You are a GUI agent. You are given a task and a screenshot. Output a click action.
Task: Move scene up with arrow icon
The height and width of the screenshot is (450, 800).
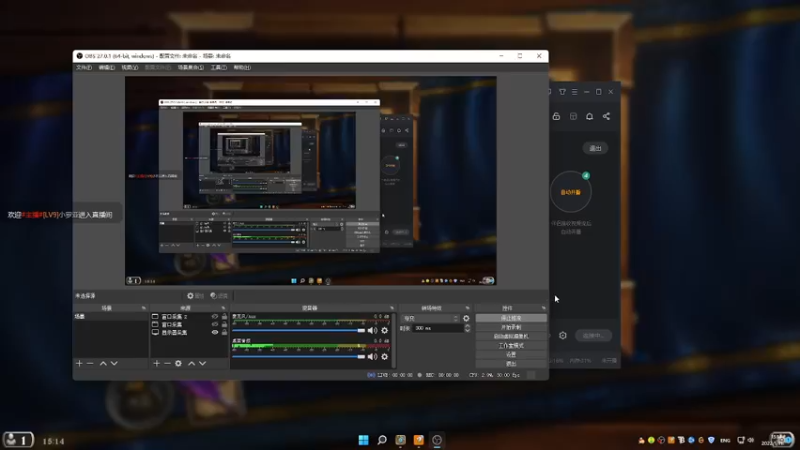(103, 363)
